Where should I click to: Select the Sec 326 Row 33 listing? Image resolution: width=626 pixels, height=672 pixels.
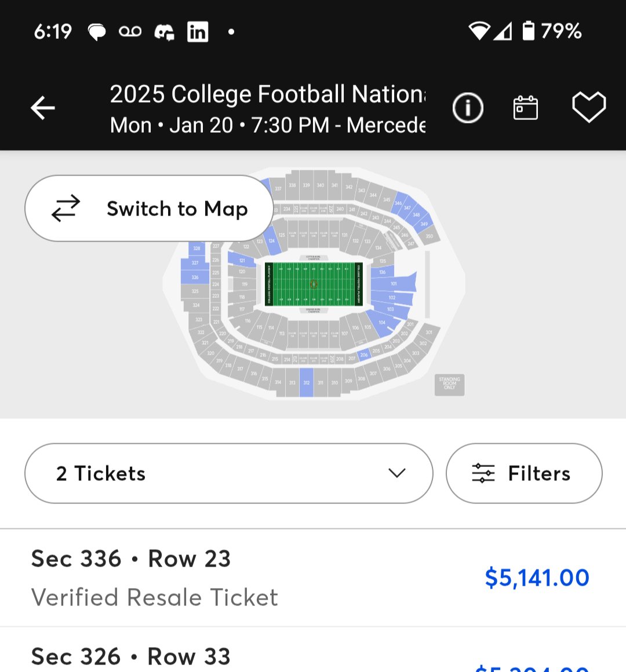tap(313, 650)
